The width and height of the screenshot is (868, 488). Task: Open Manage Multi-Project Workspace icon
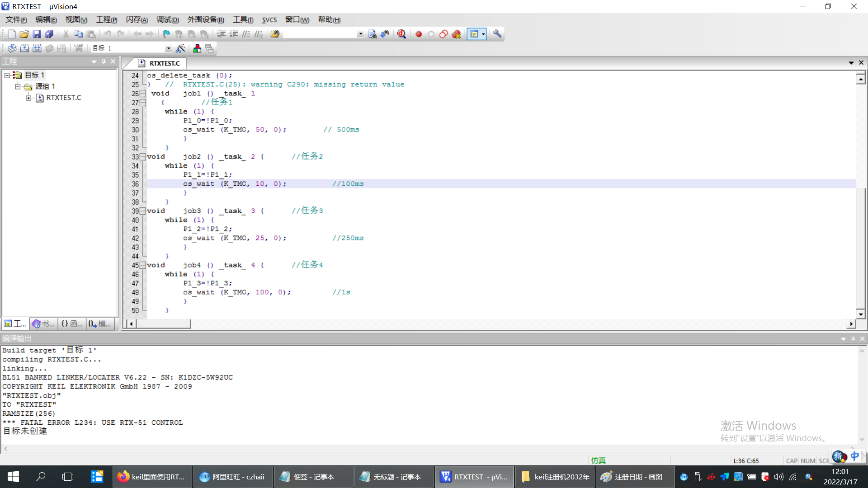(209, 48)
